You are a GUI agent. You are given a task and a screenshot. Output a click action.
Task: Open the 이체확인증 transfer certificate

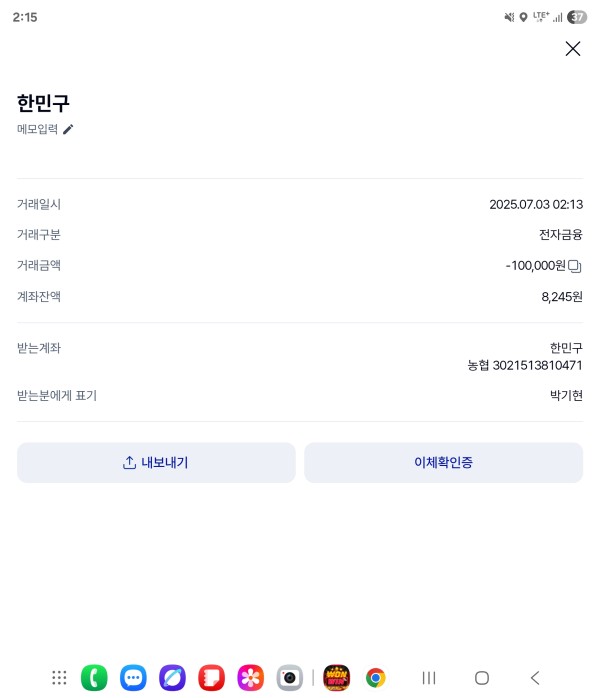443,463
